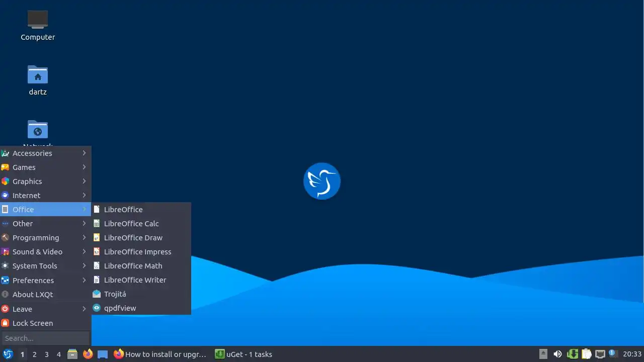The image size is (644, 362).
Task: Expand the Graphics submenu
Action: 45,182
